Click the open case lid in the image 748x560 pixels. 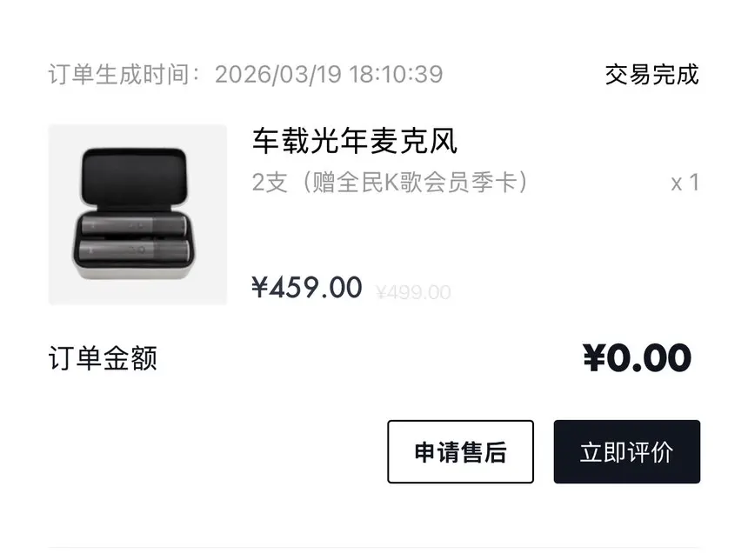click(134, 177)
